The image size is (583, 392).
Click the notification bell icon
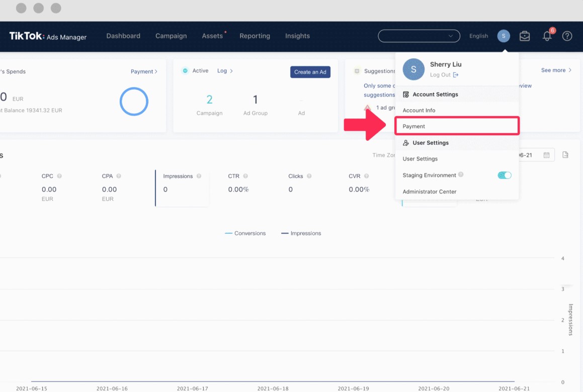pyautogui.click(x=547, y=36)
